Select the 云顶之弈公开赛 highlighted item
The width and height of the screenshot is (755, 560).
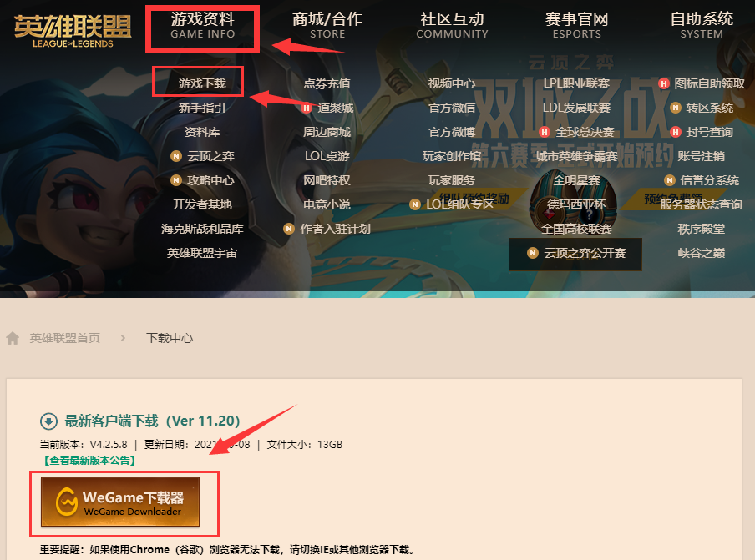tap(575, 254)
